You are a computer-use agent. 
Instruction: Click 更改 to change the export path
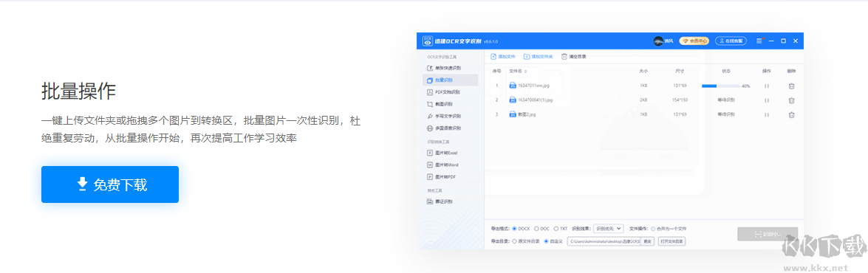(647, 241)
